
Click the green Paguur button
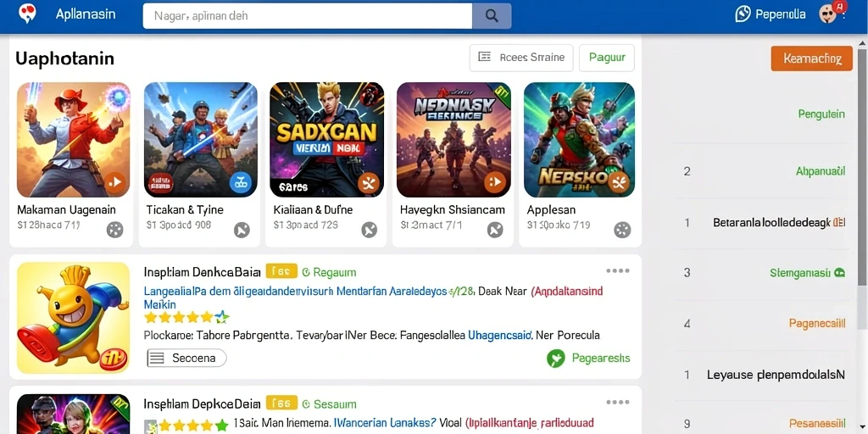607,58
